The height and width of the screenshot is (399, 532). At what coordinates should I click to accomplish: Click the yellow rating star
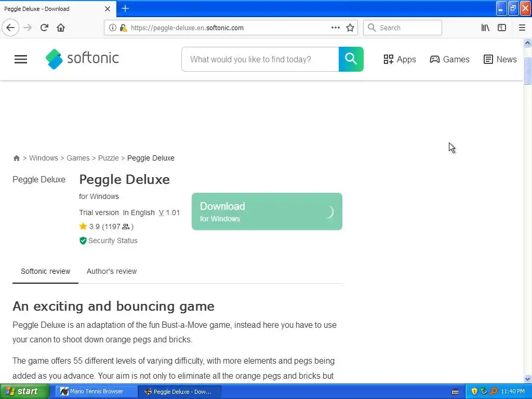point(83,226)
